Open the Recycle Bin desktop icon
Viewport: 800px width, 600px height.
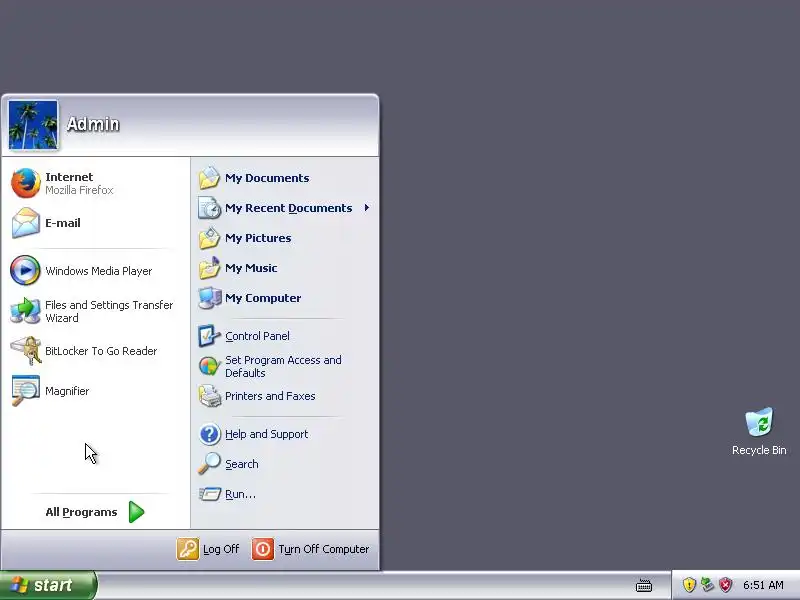click(x=759, y=421)
